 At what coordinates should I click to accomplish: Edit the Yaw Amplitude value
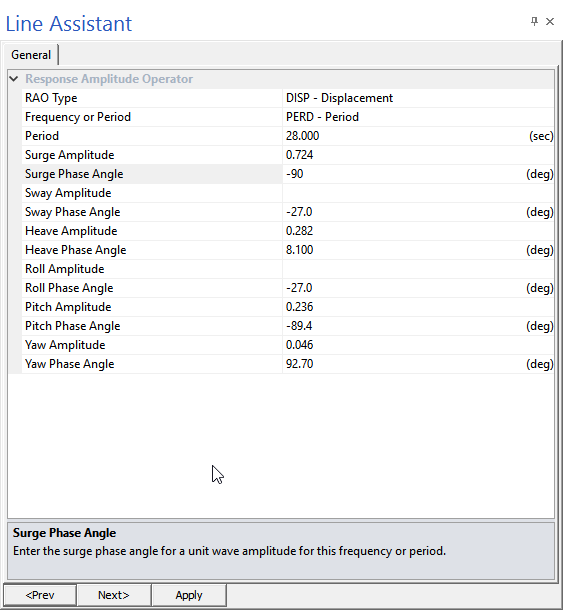[x=418, y=345]
